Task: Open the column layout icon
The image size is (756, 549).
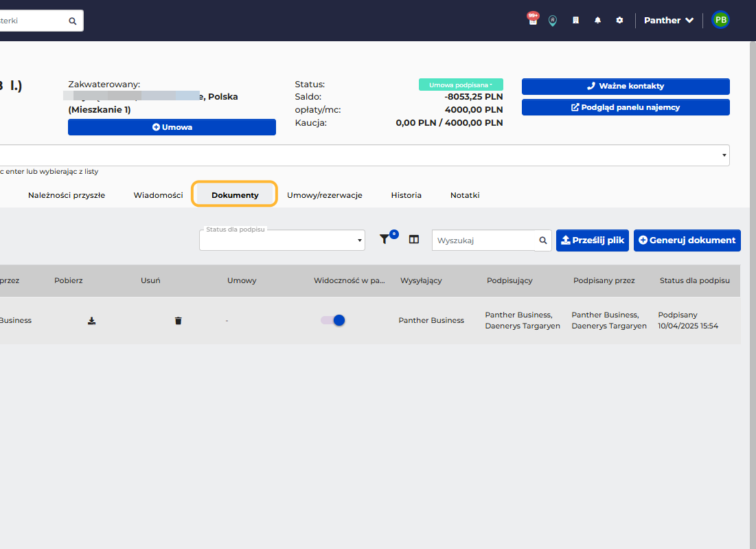Action: point(413,239)
